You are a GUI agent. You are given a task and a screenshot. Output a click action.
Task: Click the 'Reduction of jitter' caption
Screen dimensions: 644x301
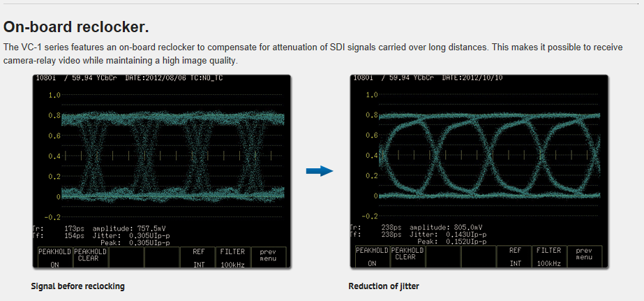[x=384, y=286]
